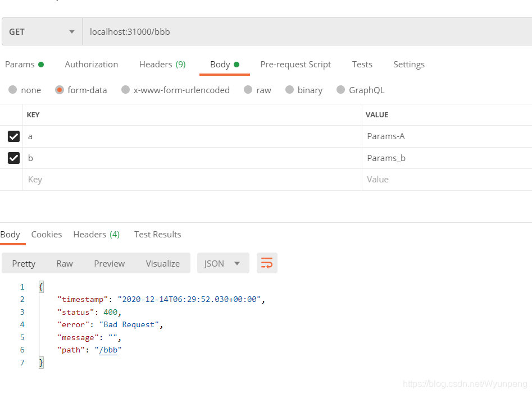The image size is (532, 394).
Task: Toggle word wrap icon in response toolbar
Action: [x=267, y=263]
